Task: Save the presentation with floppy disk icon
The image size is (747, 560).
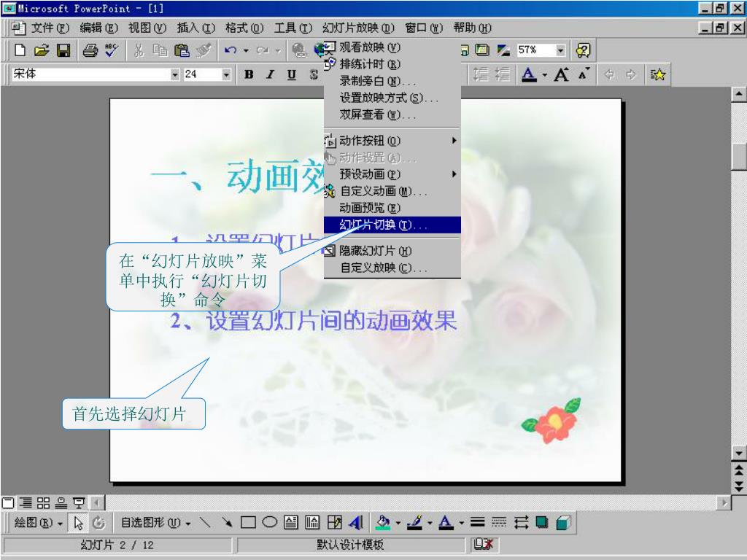Action: point(63,50)
